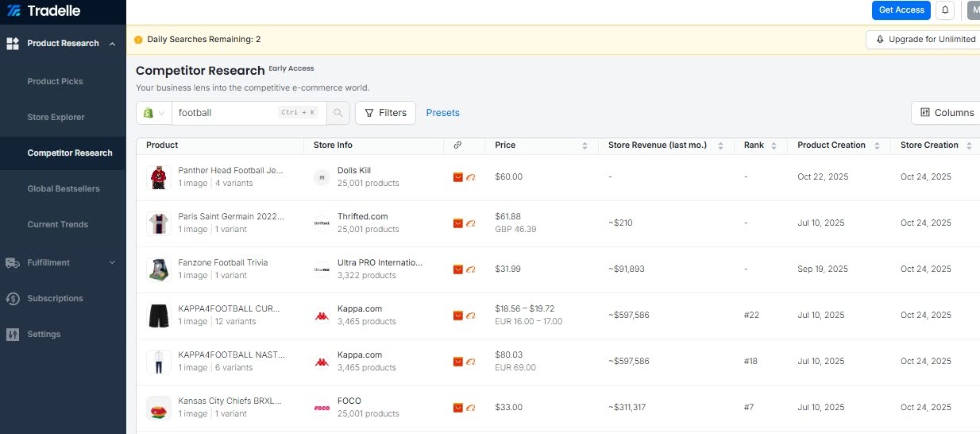Viewport: 980px width, 434px height.
Task: Select Competitor Research in sidebar
Action: coord(70,153)
